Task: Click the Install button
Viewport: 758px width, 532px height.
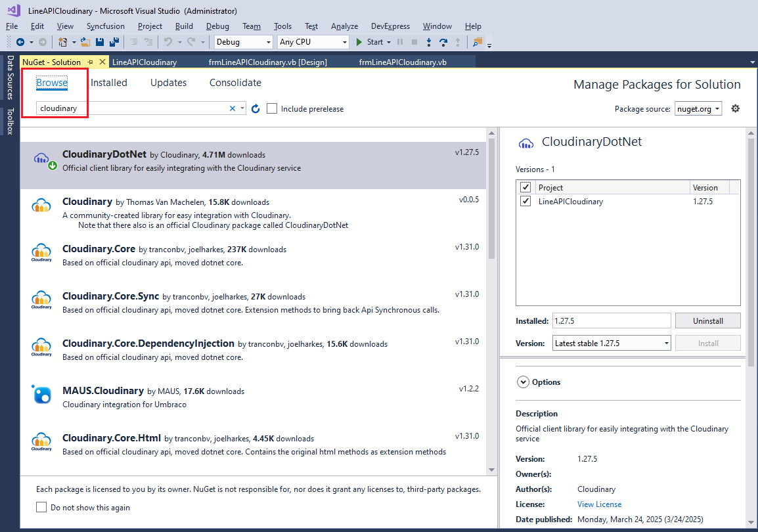Action: pos(707,344)
